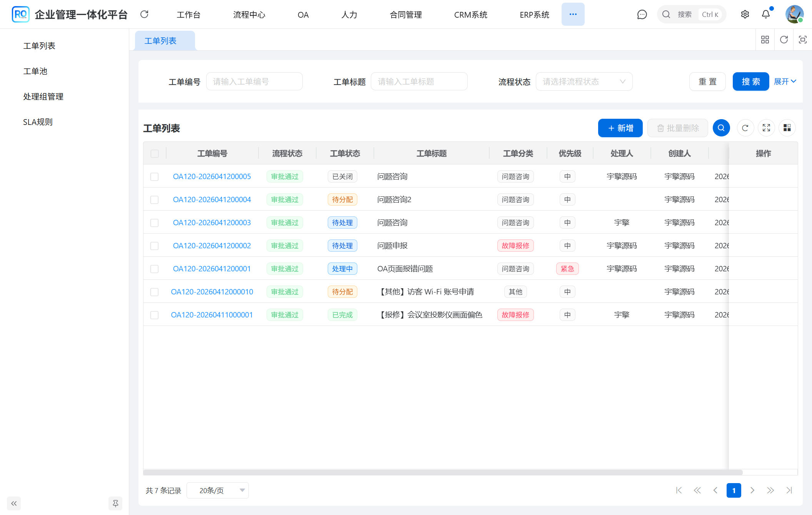Expand more filters via 展开
This screenshot has height=515, width=812.
point(785,81)
